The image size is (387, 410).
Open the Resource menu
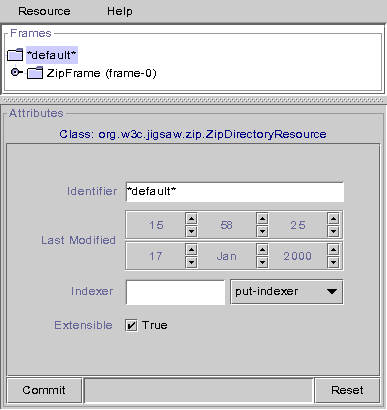44,11
